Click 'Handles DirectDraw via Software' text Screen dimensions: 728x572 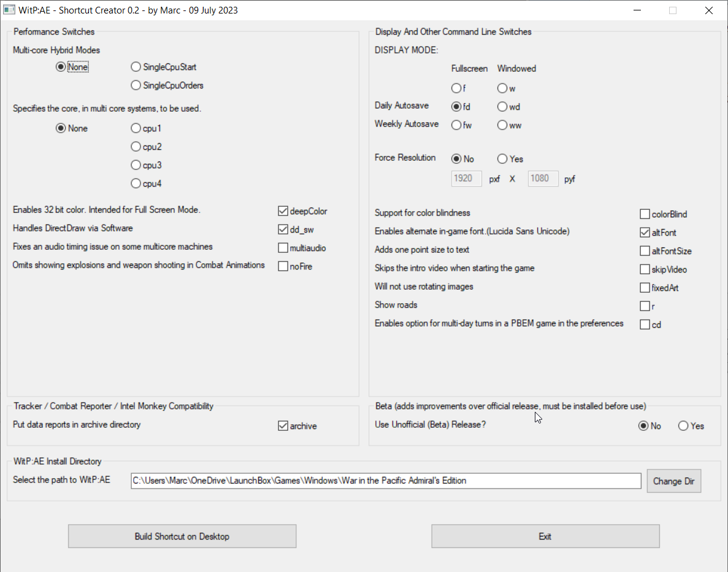(73, 228)
